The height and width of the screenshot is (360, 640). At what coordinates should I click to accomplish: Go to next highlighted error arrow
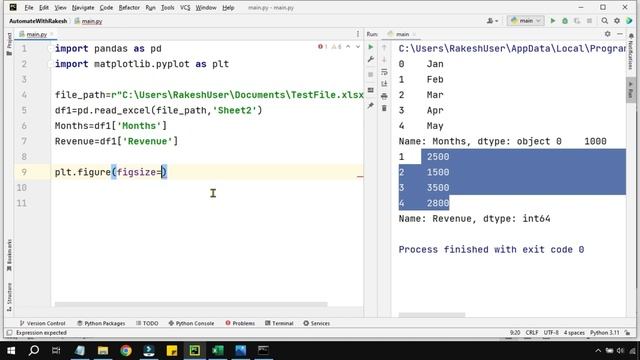(358, 47)
